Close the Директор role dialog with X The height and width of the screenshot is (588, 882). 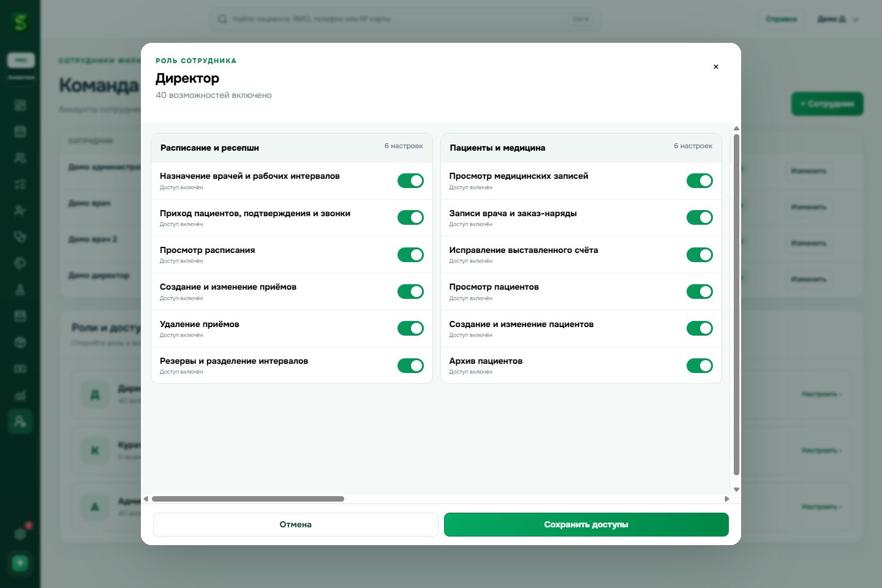click(715, 67)
